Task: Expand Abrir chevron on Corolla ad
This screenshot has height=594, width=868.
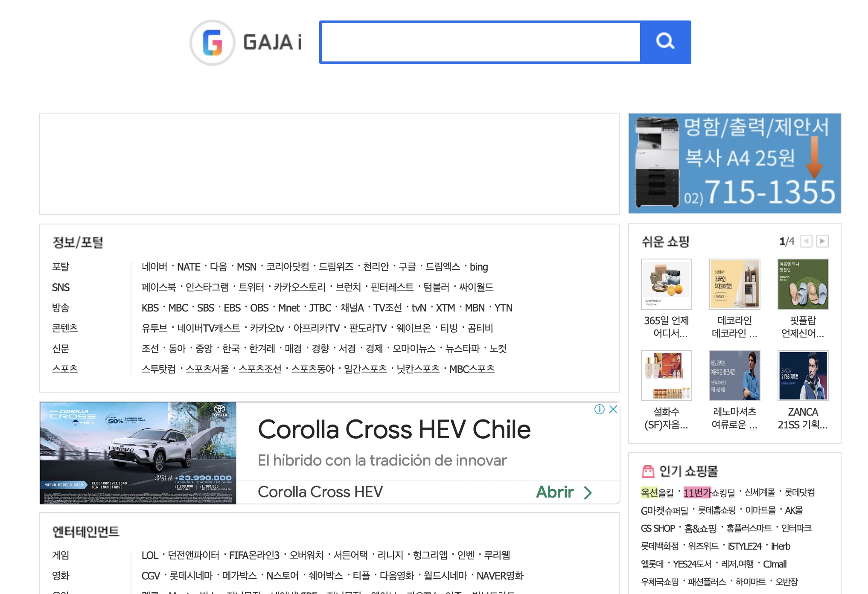Action: 588,492
